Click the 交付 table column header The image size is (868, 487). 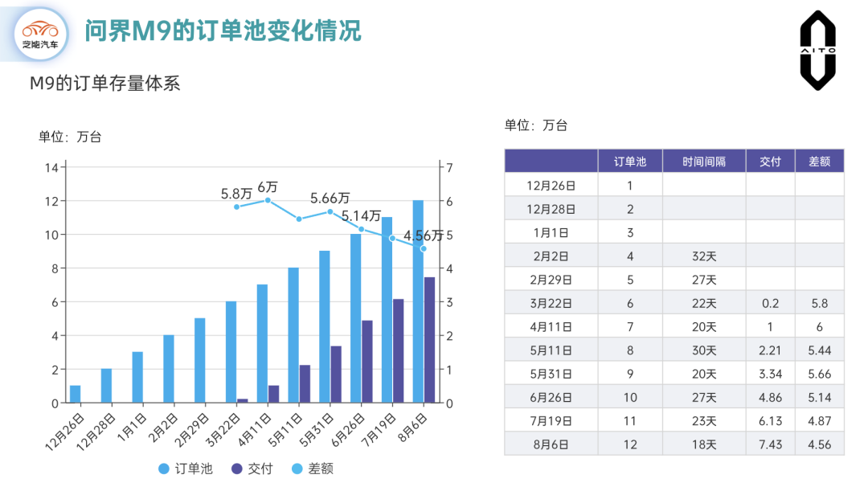point(770,162)
